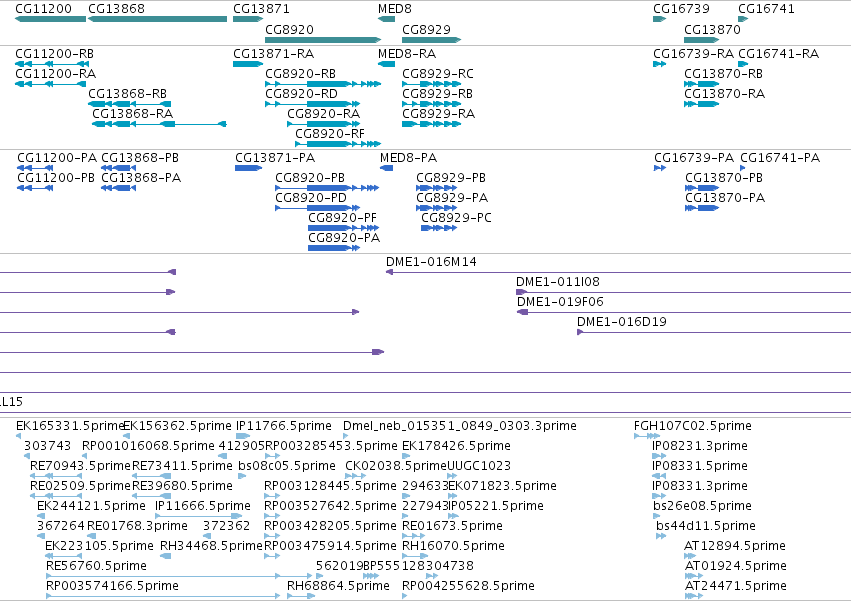Select EST label EK178426.5prime
The height and width of the screenshot is (601, 851).
tap(456, 446)
